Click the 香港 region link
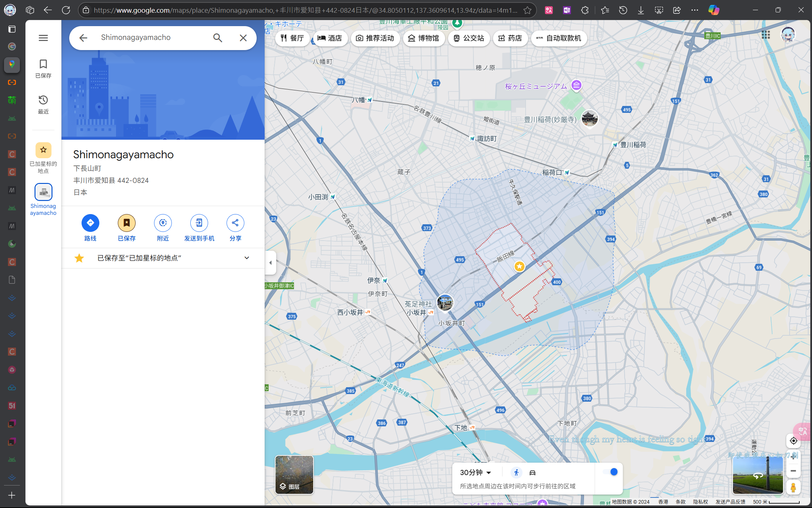Screen dimensions: 812x508 (x=663, y=502)
